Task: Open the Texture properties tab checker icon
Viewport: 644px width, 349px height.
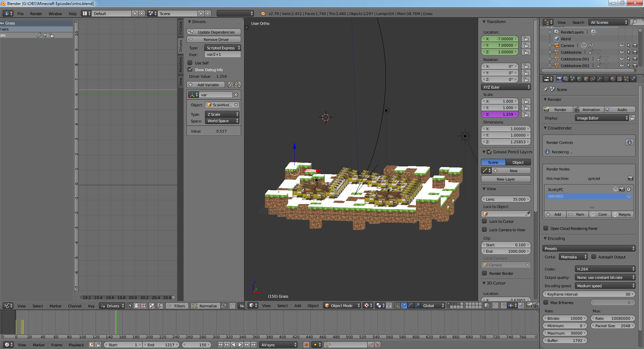Action: coord(620,79)
